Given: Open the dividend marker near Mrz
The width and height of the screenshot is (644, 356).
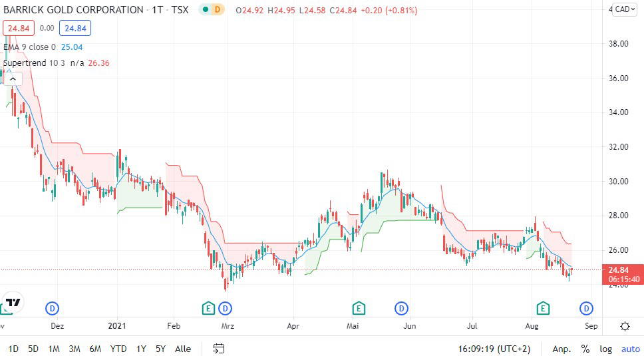Looking at the screenshot, I should point(225,308).
